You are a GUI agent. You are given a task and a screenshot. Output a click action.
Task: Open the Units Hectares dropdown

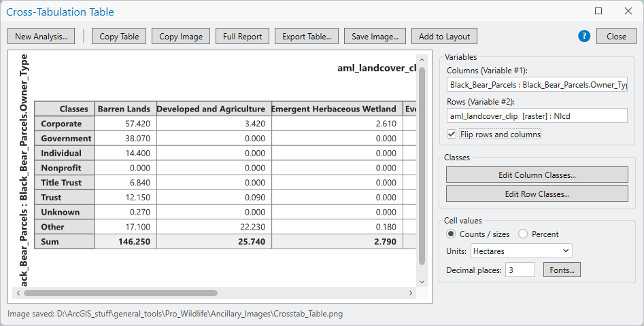click(x=521, y=251)
